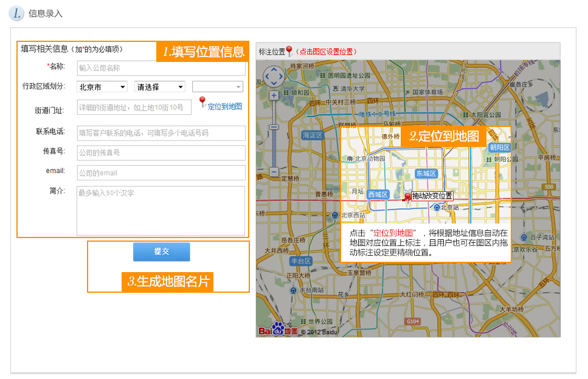Click the map pan down arrow
The height and width of the screenshot is (379, 588).
[x=274, y=83]
